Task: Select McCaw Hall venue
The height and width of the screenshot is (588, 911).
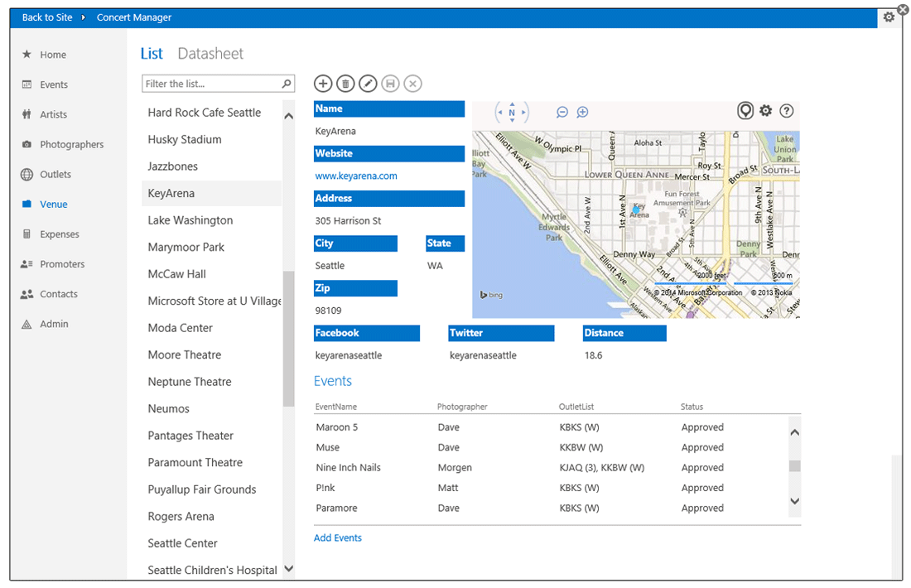Action: point(211,274)
